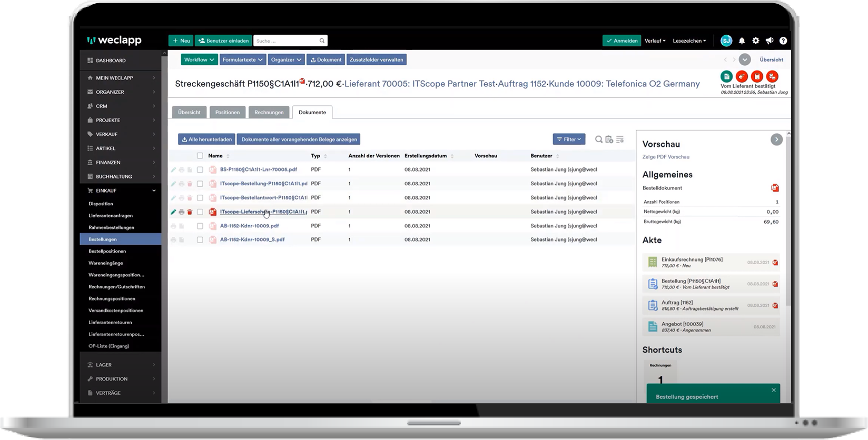Edit BS-P1150 document with pencil icon
The width and height of the screenshot is (868, 440).
click(173, 169)
